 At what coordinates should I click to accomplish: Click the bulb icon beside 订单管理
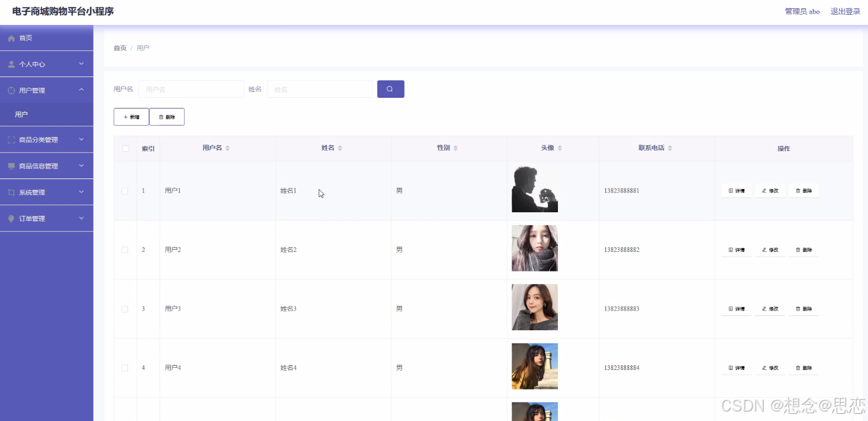coord(11,219)
